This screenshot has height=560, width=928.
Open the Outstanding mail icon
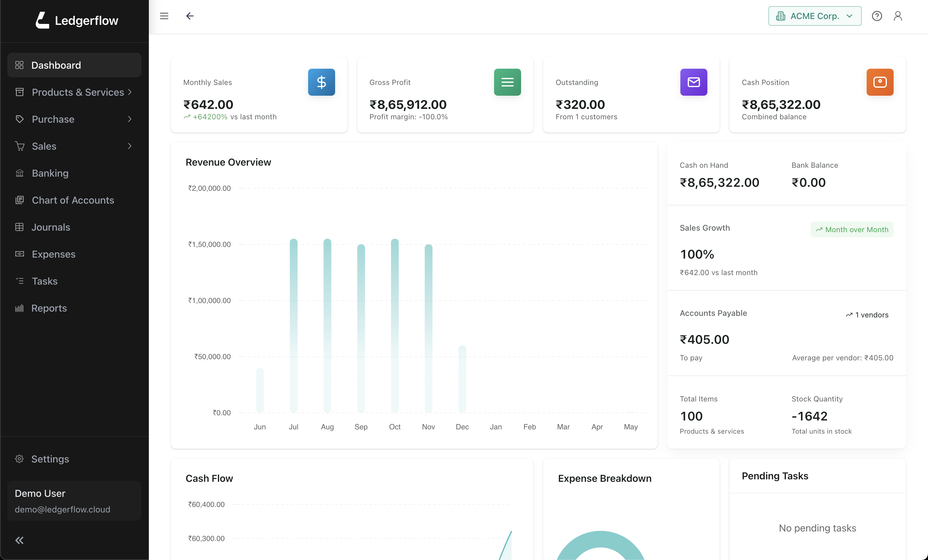(x=693, y=82)
